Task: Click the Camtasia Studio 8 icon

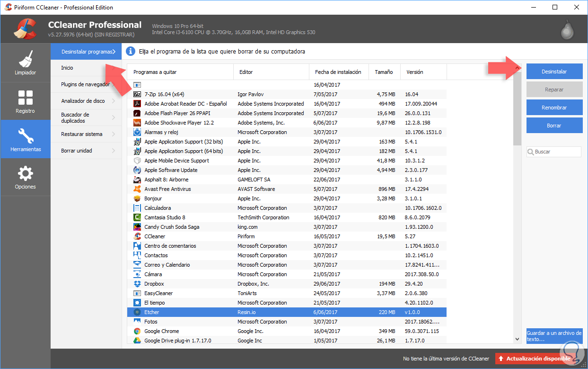Action: pyautogui.click(x=137, y=217)
